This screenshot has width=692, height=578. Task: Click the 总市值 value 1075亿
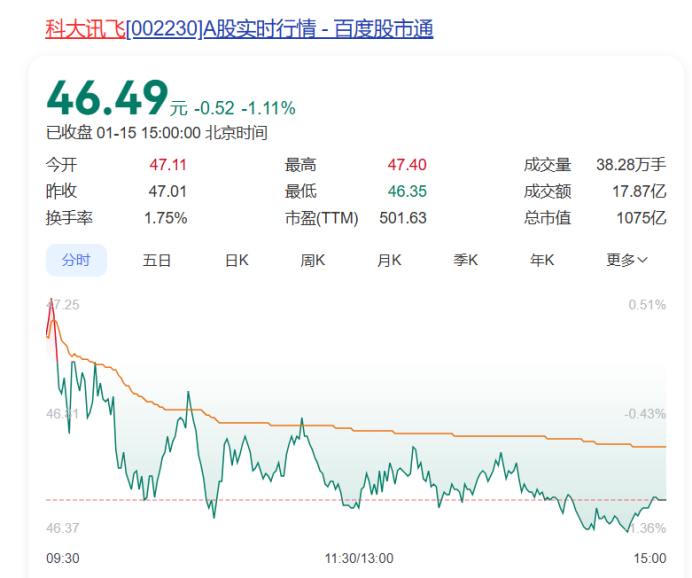[641, 218]
